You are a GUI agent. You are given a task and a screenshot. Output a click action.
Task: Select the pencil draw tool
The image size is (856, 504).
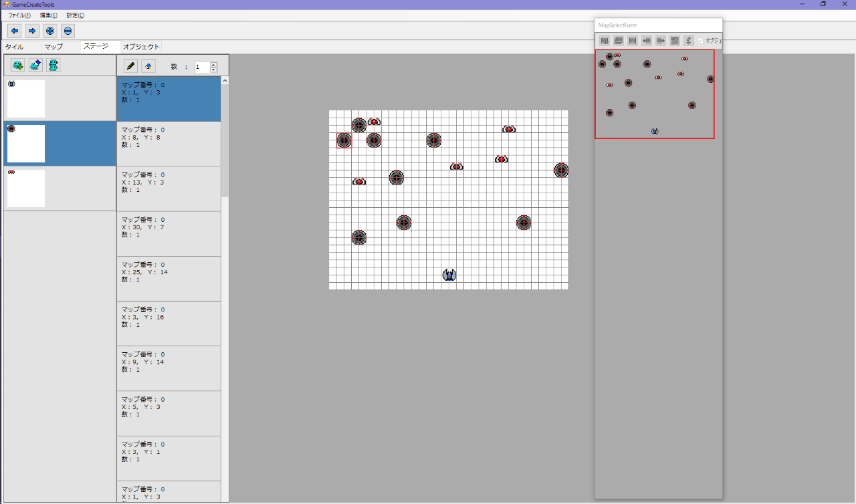click(131, 66)
